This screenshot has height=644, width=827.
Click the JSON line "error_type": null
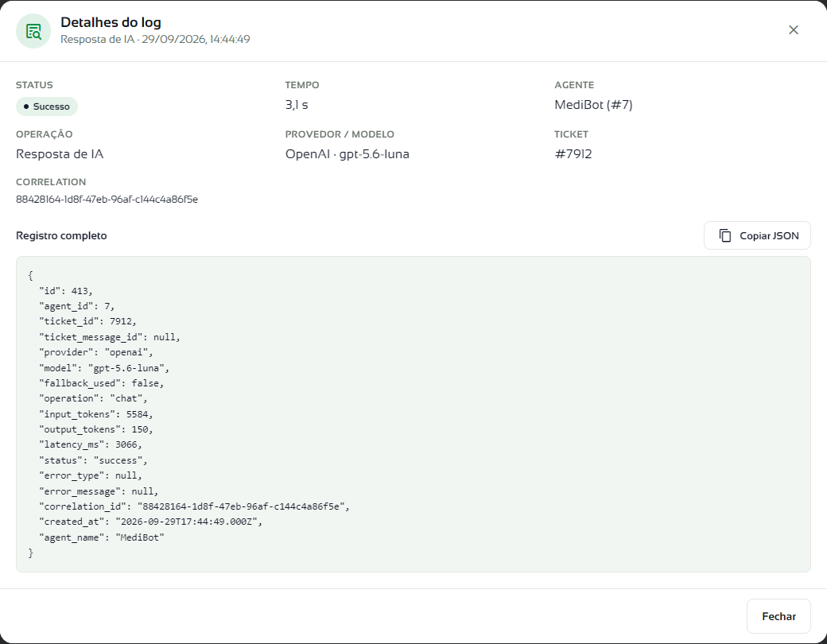(x=90, y=475)
